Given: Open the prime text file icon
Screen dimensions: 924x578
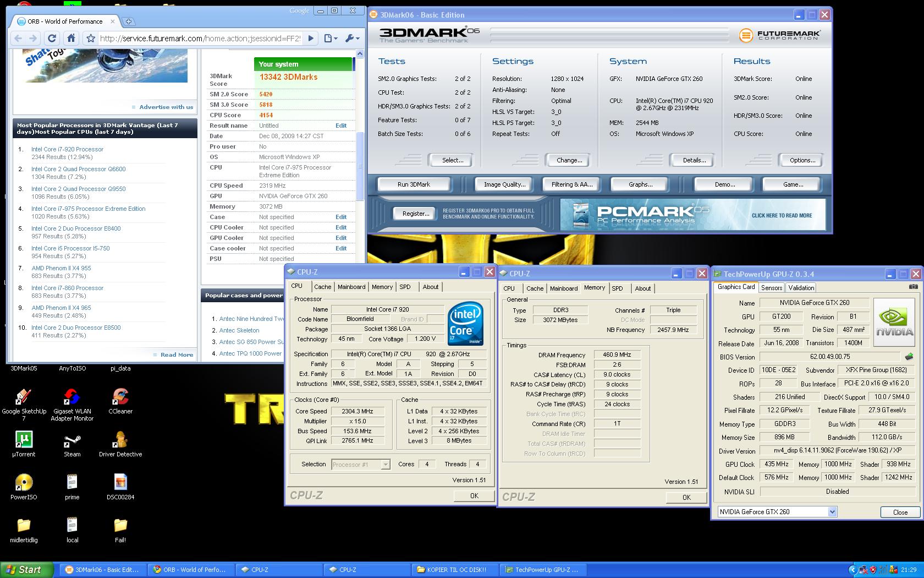Looking at the screenshot, I should click(x=72, y=487).
